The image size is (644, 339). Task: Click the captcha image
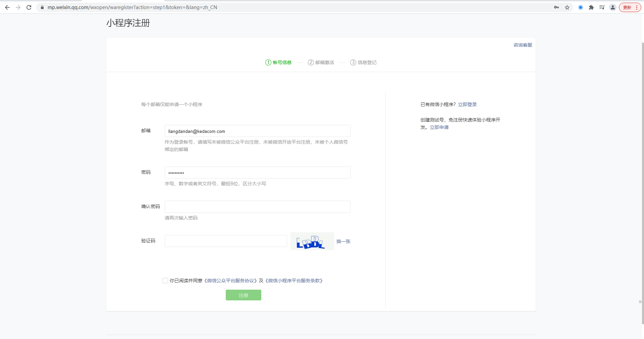tap(312, 241)
